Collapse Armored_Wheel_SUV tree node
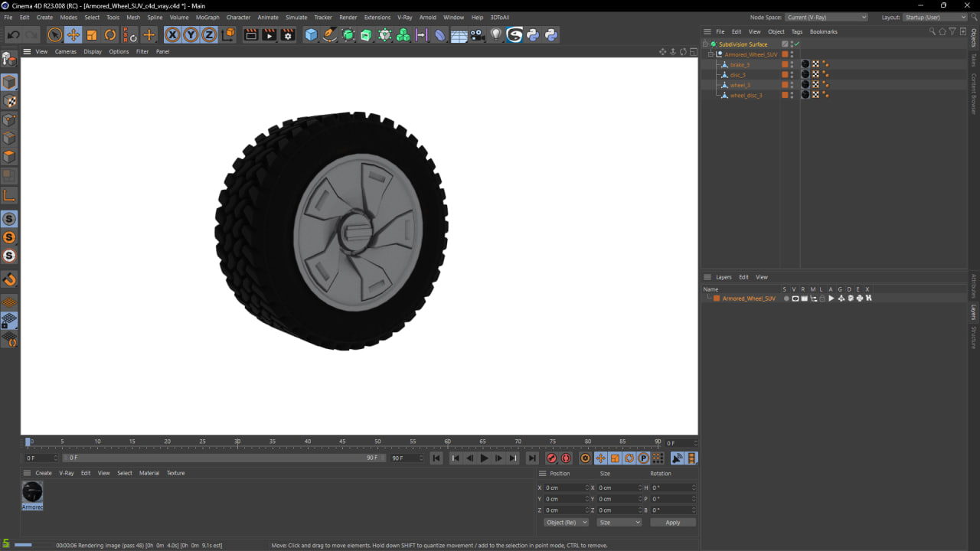This screenshot has height=551, width=980. [710, 54]
